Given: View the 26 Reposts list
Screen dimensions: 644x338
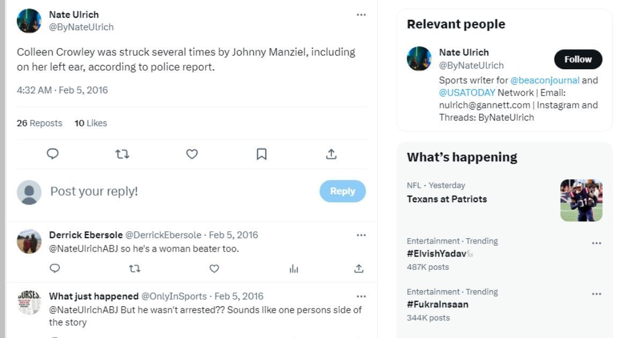Looking at the screenshot, I should [39, 123].
